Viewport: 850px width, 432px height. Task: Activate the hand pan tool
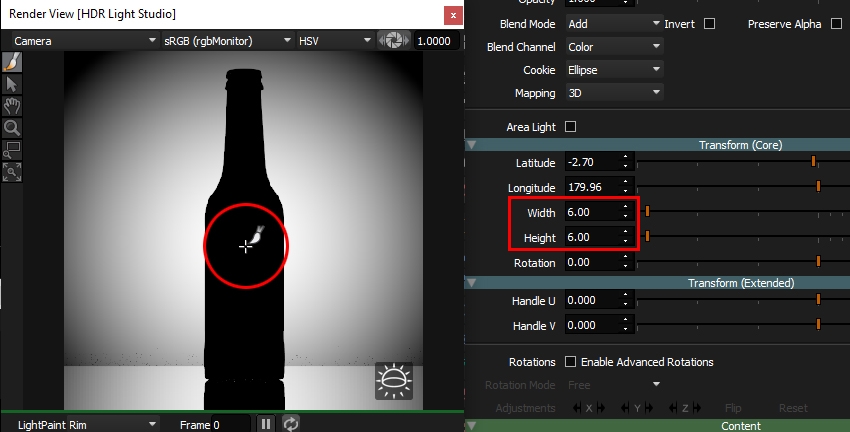click(x=11, y=106)
